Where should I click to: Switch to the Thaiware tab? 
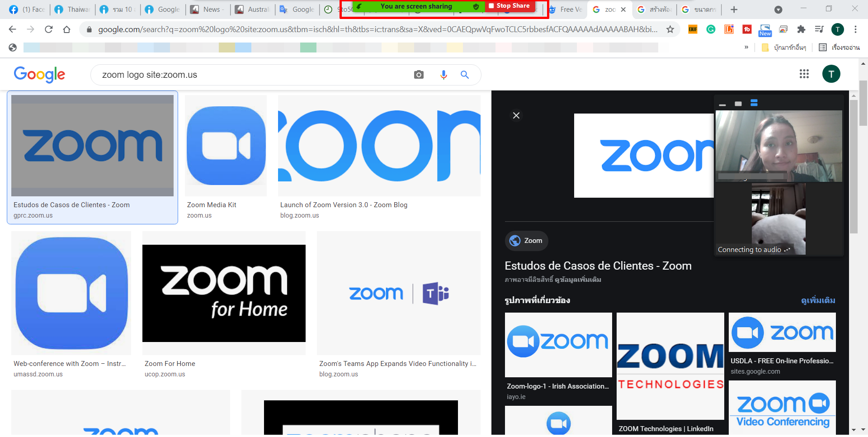point(72,9)
